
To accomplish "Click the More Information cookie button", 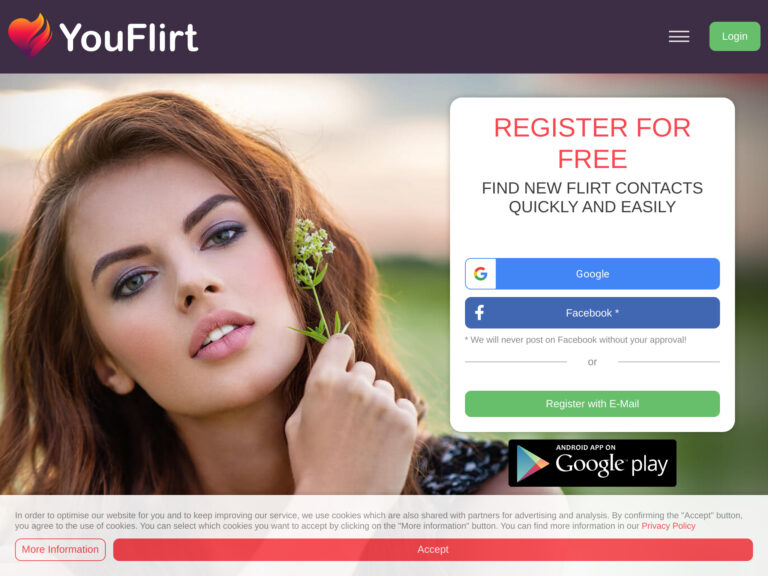I will point(60,550).
